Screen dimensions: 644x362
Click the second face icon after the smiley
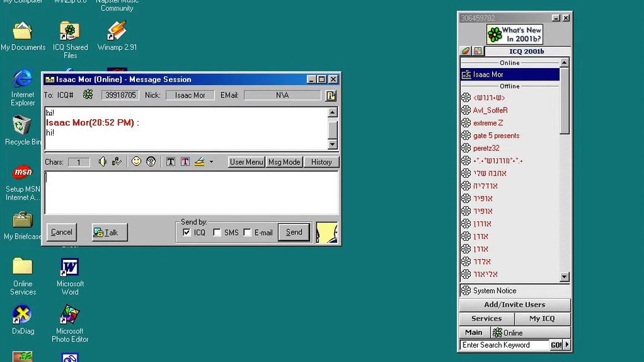(x=151, y=162)
